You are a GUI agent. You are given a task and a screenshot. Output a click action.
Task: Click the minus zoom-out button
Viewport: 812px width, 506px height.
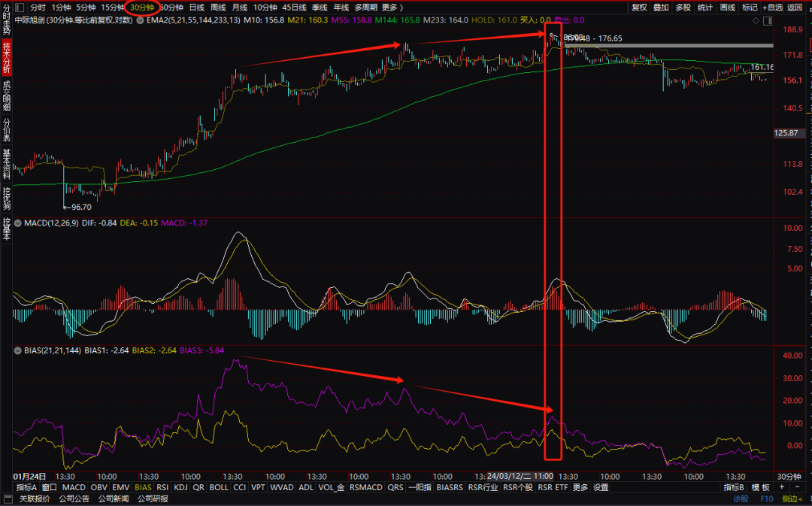click(x=797, y=487)
